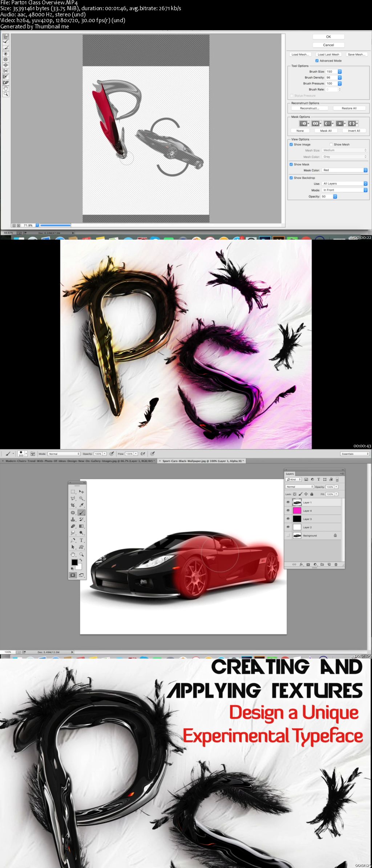The width and height of the screenshot is (372, 868).
Task: Select the Gradient tool
Action: pyautogui.click(x=81, y=526)
